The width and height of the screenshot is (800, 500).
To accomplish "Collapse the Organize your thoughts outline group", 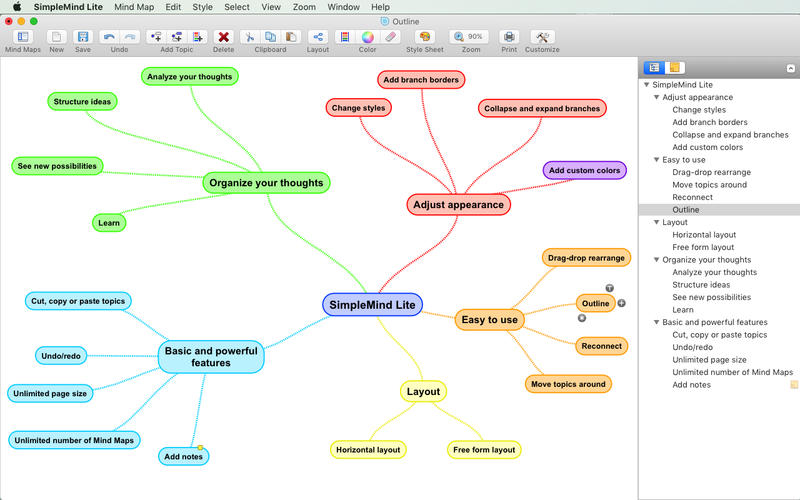I will point(656,260).
